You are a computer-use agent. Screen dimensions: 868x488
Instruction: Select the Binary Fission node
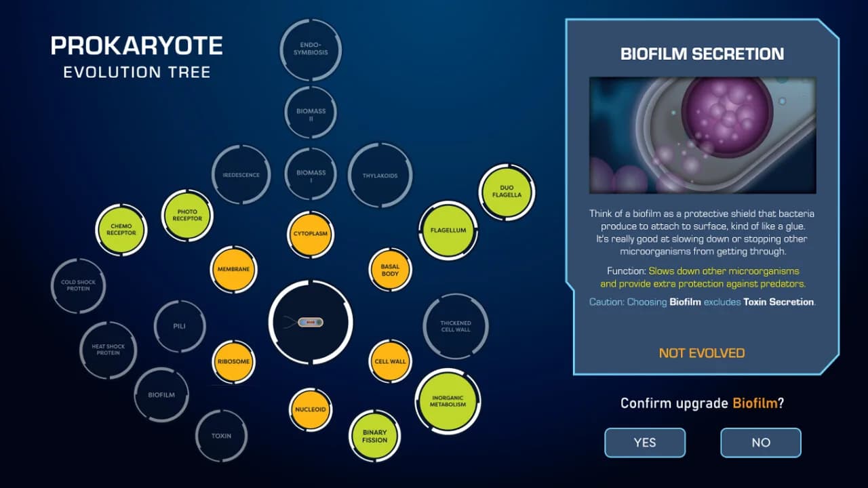tap(374, 436)
